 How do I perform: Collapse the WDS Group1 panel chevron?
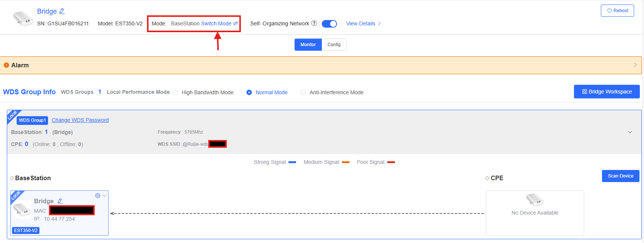[x=630, y=132]
